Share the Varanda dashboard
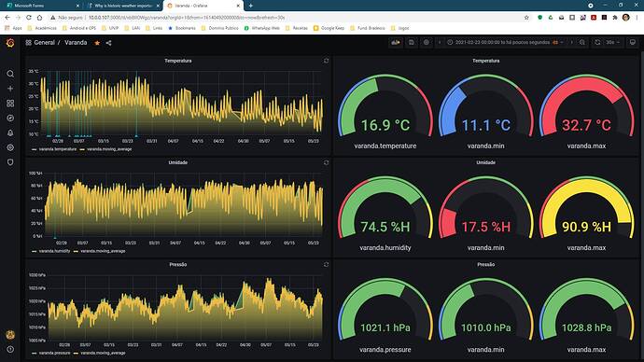 pyautogui.click(x=108, y=43)
